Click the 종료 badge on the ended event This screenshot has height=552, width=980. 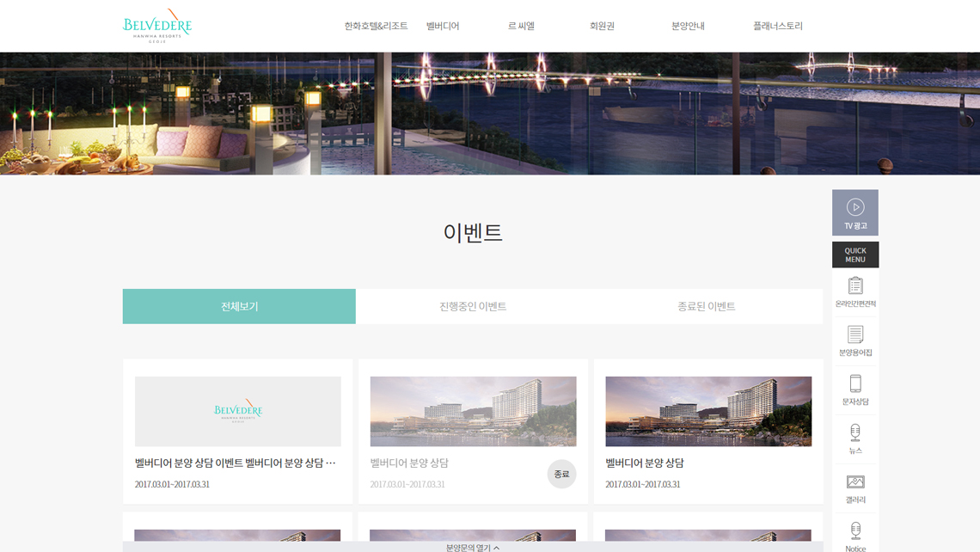[561, 474]
